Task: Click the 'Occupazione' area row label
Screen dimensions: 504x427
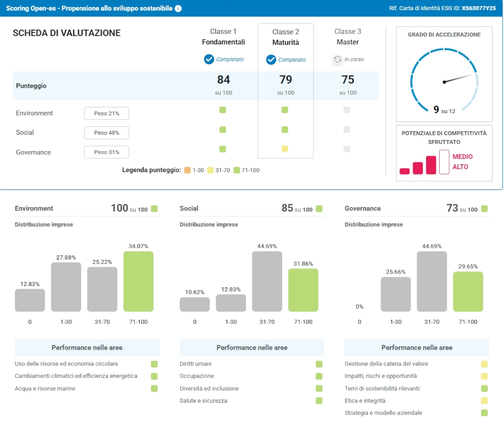Action: point(197,376)
